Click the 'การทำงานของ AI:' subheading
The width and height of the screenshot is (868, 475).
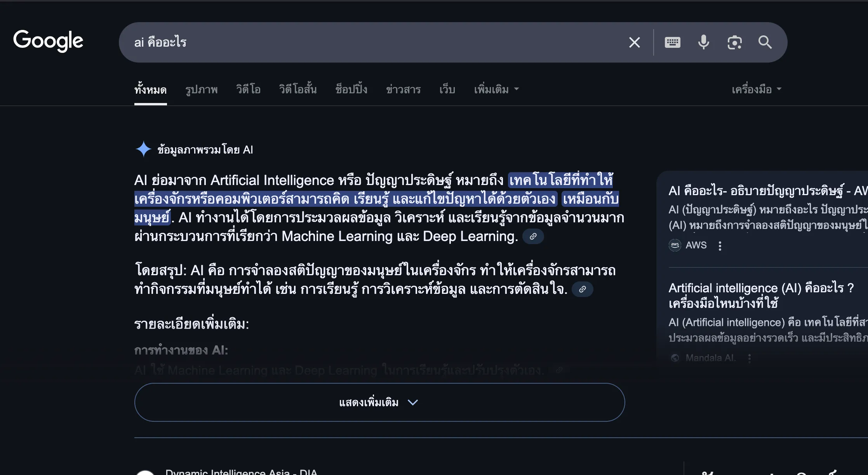click(181, 350)
